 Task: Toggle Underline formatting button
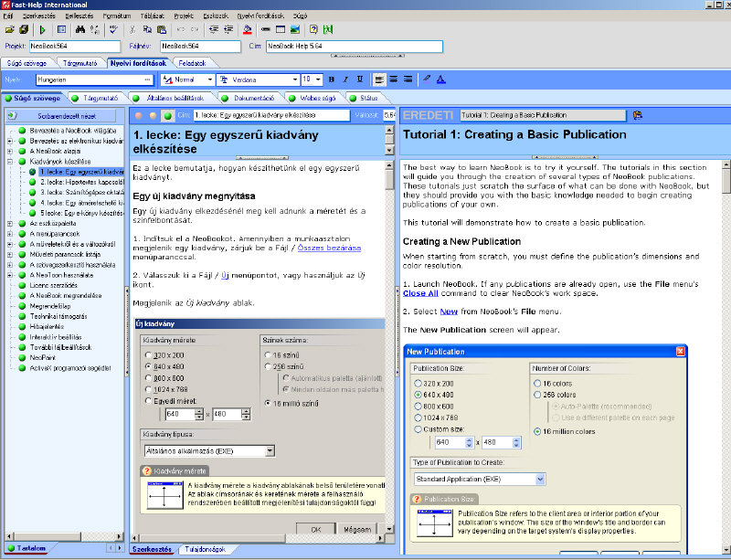click(359, 79)
